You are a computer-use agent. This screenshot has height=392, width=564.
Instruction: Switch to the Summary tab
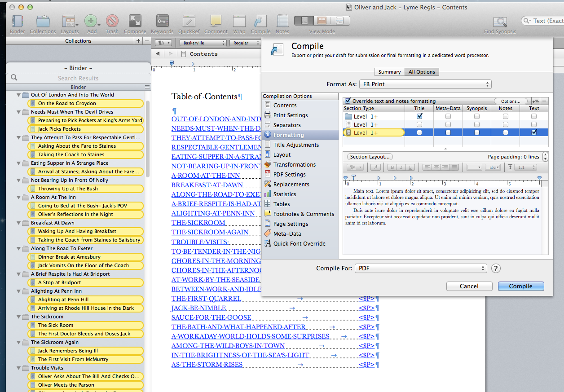(389, 72)
